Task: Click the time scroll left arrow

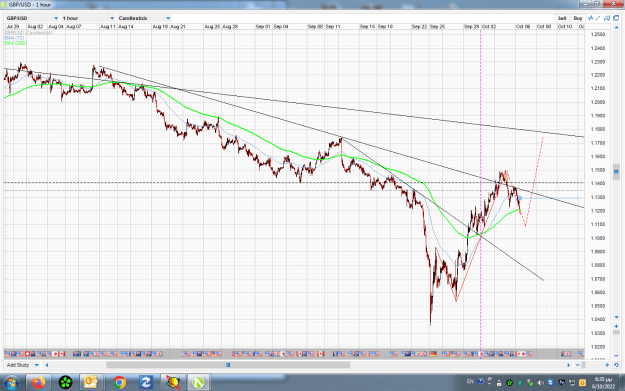Action: pyautogui.click(x=47, y=365)
